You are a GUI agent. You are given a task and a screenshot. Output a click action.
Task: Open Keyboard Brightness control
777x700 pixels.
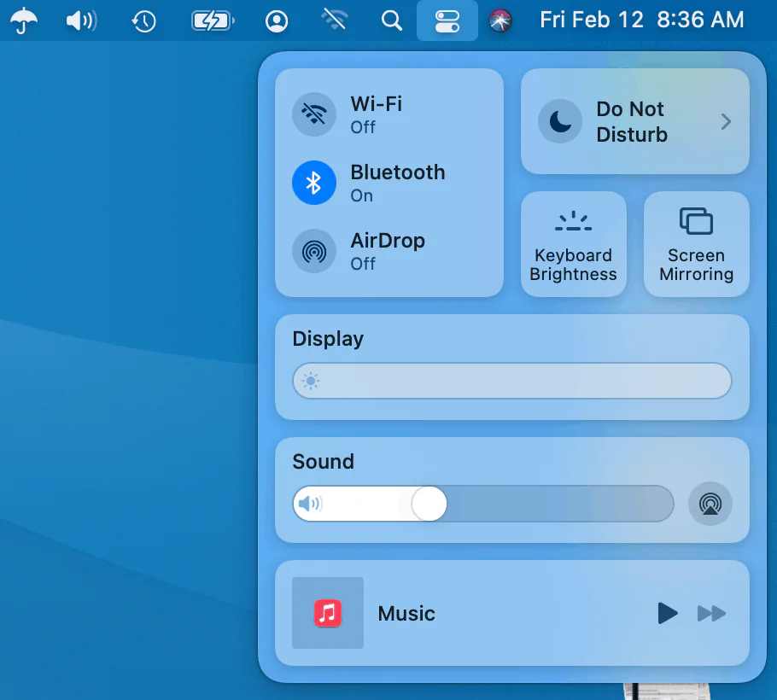[x=573, y=244]
